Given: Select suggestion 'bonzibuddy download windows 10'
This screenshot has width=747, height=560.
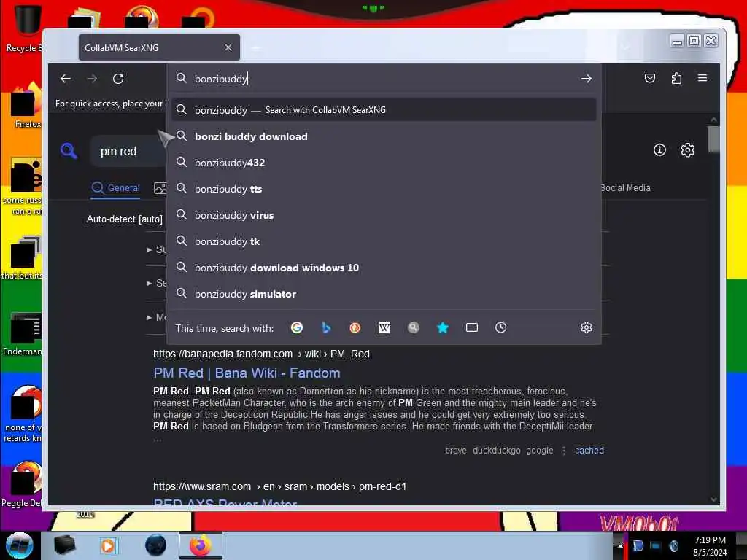Looking at the screenshot, I should click(x=384, y=268).
